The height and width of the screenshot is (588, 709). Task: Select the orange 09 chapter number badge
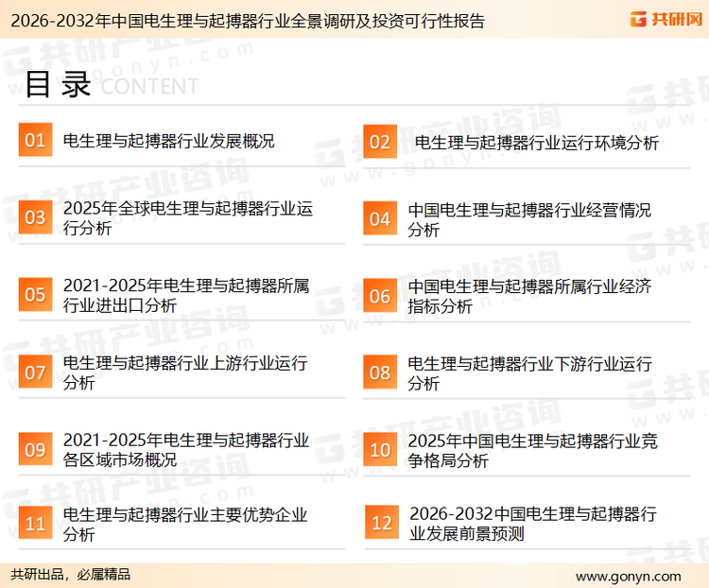tap(35, 449)
